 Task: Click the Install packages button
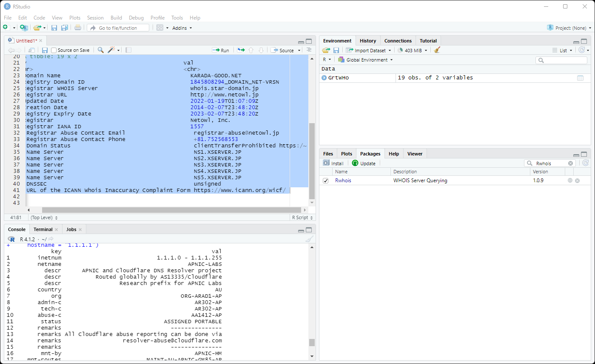pos(333,163)
